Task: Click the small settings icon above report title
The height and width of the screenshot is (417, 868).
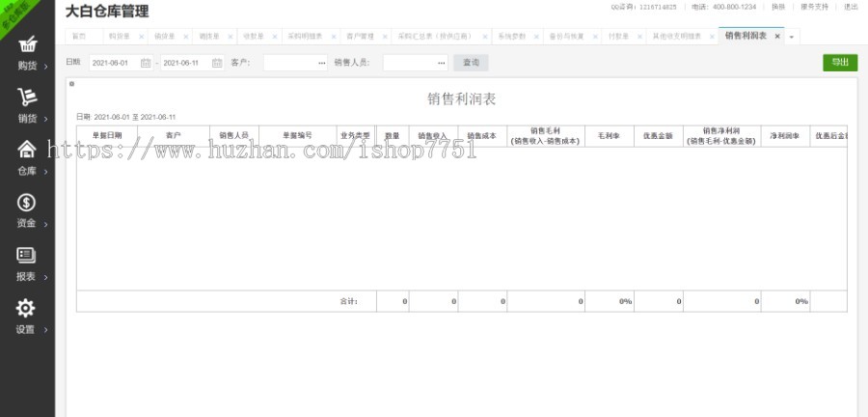Action: (x=72, y=84)
